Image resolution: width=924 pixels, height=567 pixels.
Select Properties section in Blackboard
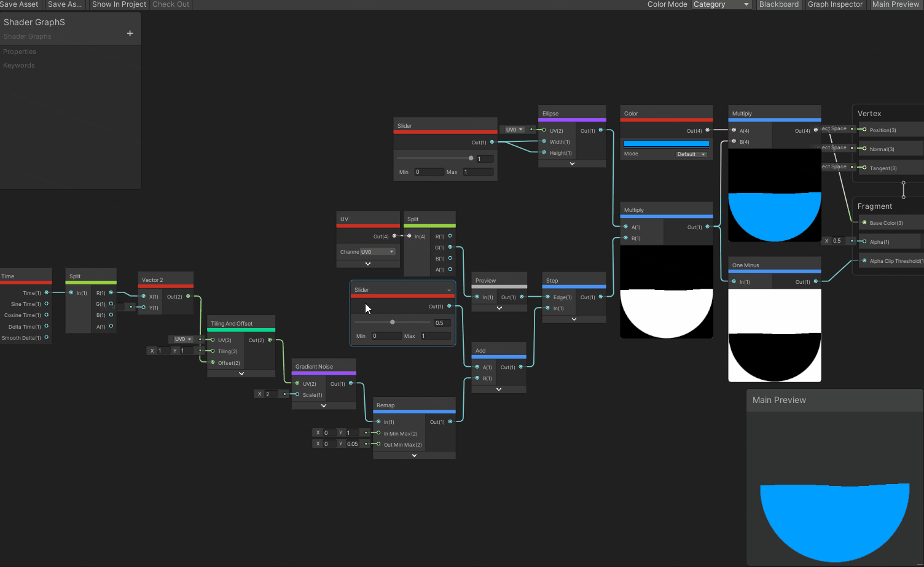pos(20,52)
